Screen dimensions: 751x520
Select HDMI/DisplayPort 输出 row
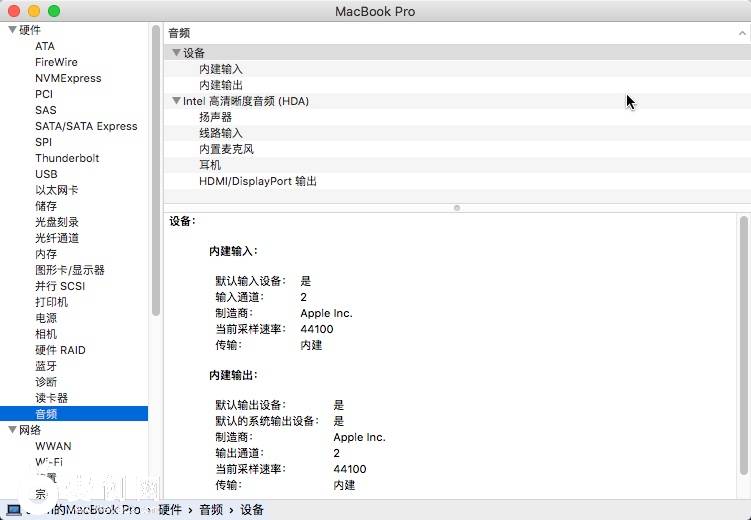(x=257, y=181)
